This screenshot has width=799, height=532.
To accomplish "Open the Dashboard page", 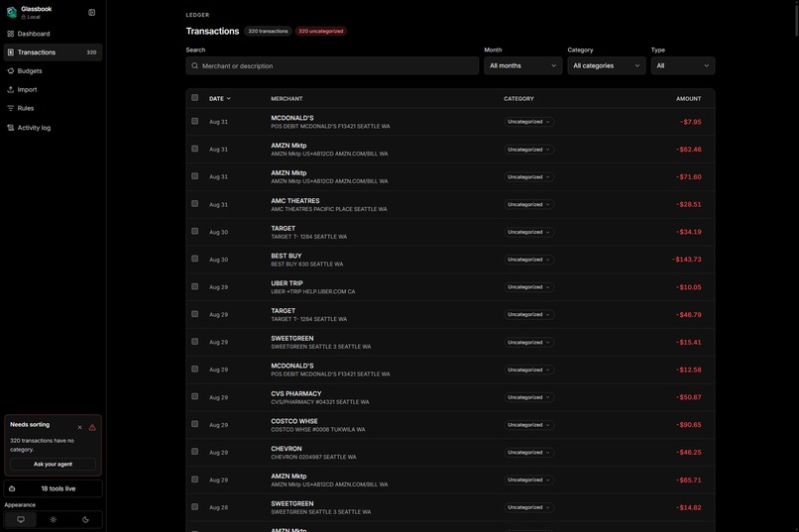I will [53, 34].
